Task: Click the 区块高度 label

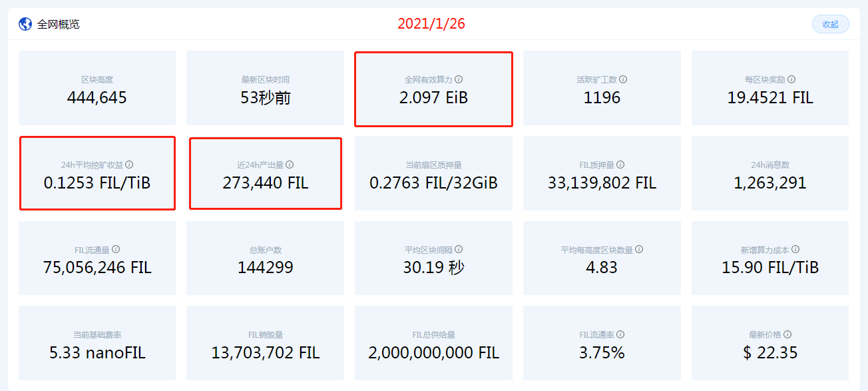Action: [x=97, y=80]
